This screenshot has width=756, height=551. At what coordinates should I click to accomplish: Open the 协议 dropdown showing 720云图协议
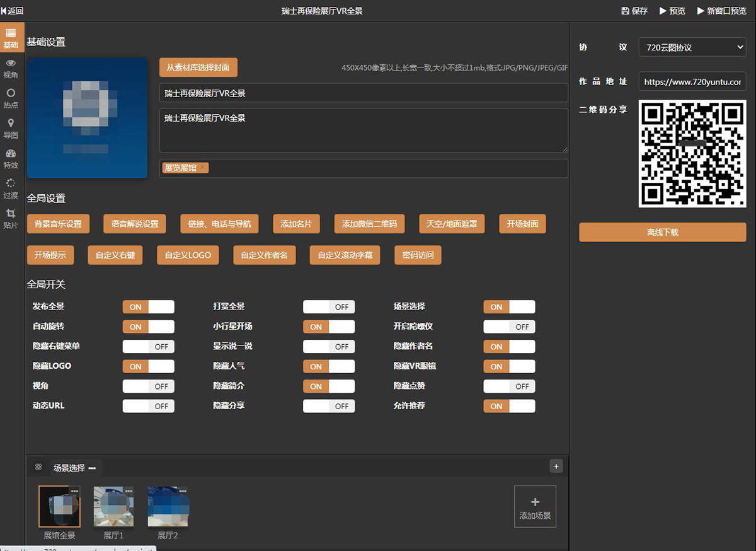click(692, 47)
